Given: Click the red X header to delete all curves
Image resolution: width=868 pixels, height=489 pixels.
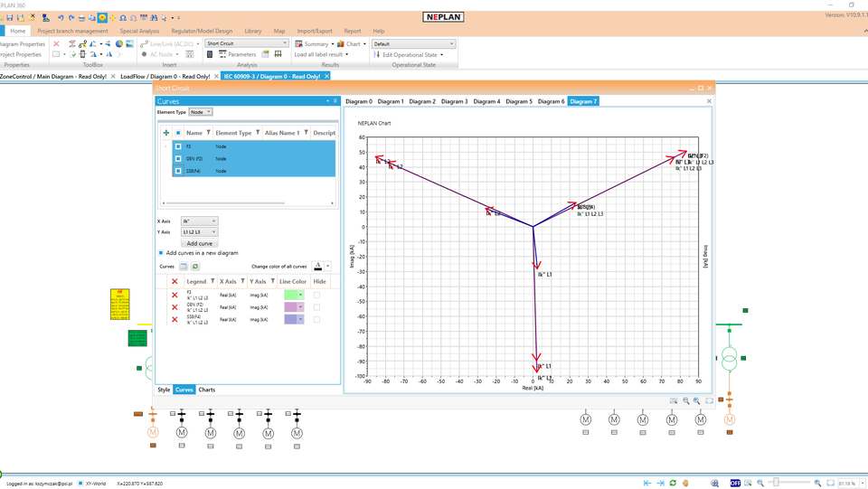Looking at the screenshot, I should point(175,282).
